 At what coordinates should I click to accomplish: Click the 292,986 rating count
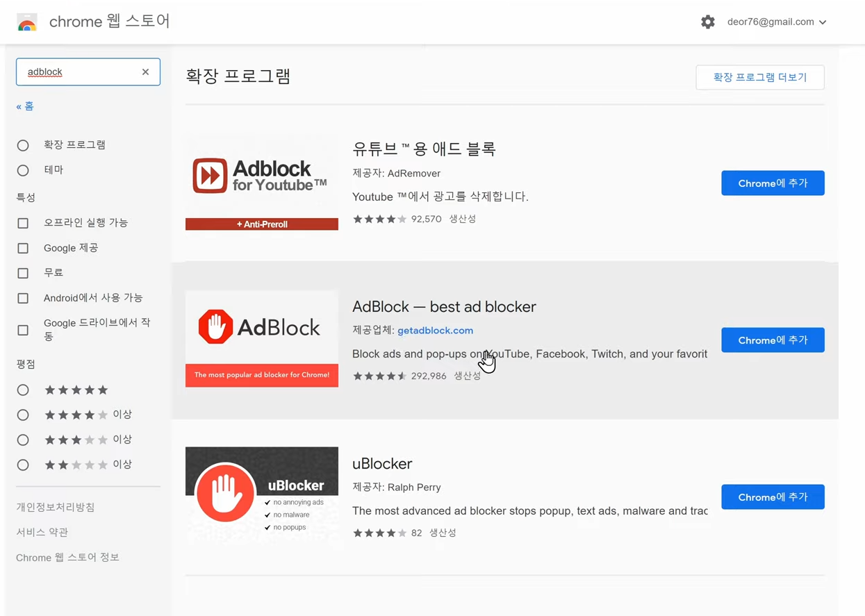coord(429,376)
